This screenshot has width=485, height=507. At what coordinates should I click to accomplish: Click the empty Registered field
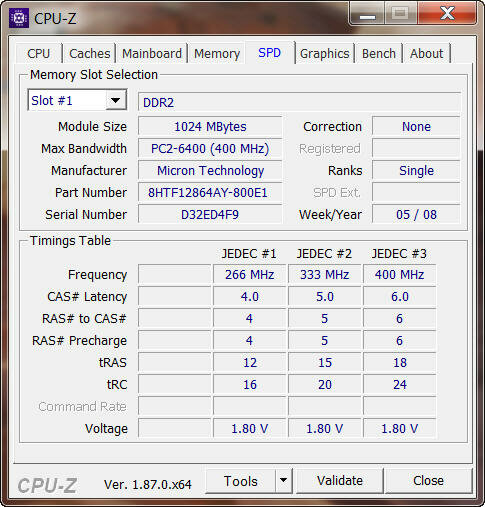tap(416, 149)
